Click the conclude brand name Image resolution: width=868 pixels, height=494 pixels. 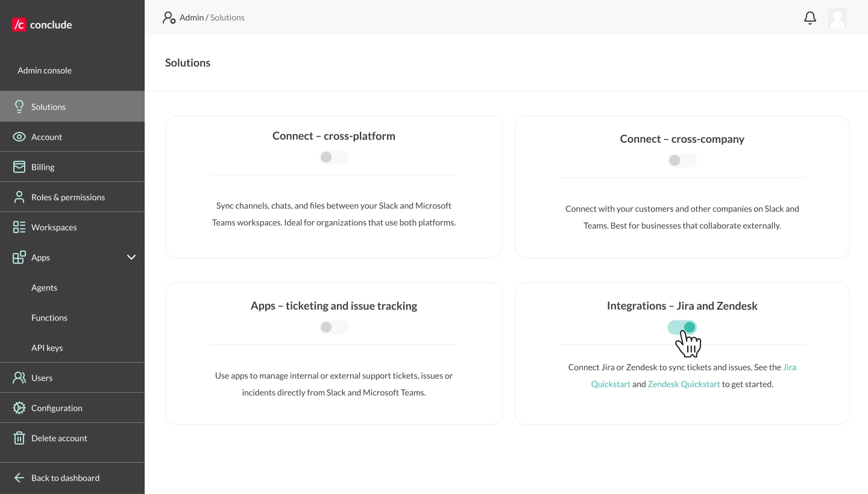click(51, 25)
